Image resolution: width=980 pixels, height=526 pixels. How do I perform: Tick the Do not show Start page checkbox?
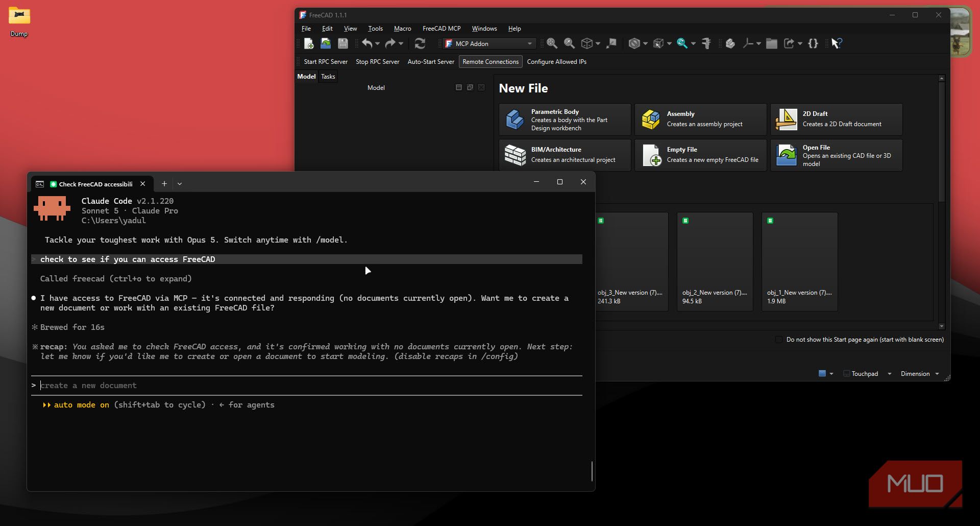(x=779, y=340)
